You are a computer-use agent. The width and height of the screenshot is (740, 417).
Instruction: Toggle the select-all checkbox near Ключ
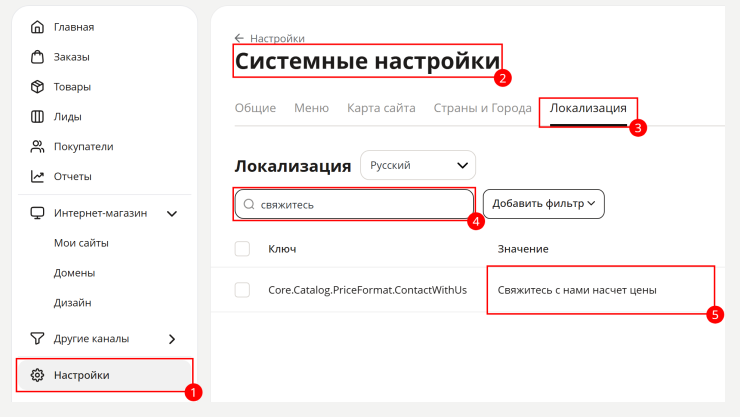pyautogui.click(x=242, y=249)
